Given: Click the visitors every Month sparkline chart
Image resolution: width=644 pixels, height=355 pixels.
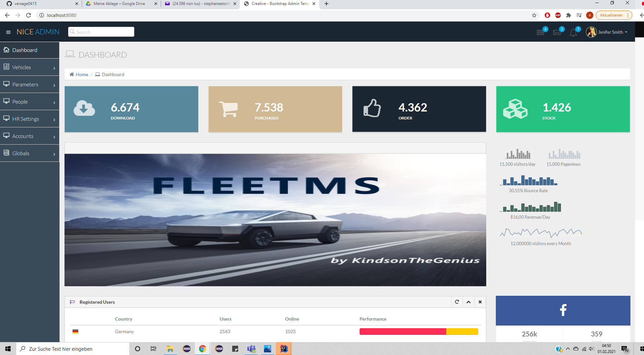Looking at the screenshot, I should pos(541,233).
